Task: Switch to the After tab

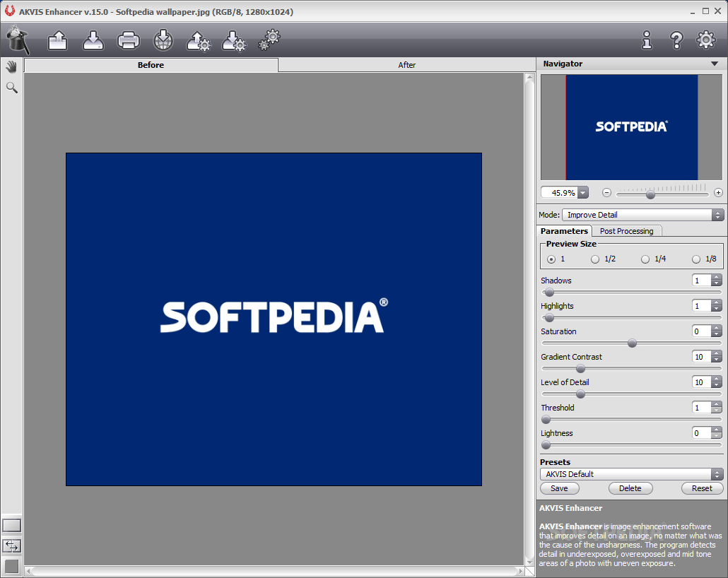Action: tap(406, 65)
